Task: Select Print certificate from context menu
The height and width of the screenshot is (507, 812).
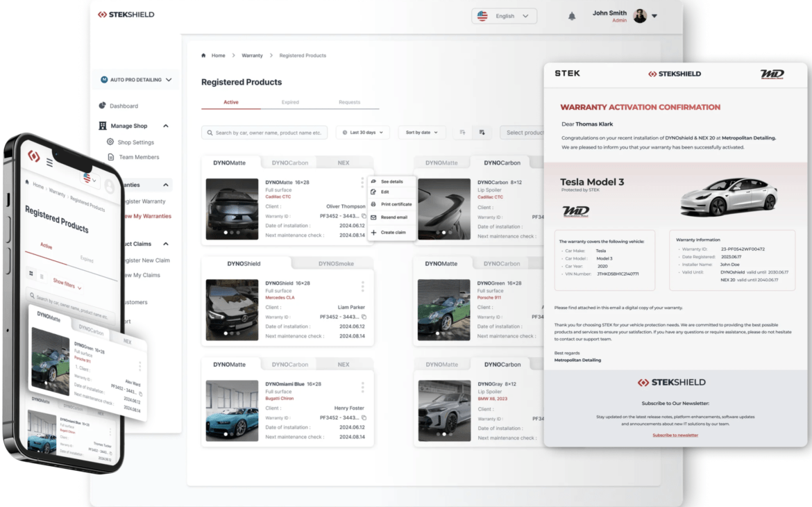Action: tap(396, 204)
